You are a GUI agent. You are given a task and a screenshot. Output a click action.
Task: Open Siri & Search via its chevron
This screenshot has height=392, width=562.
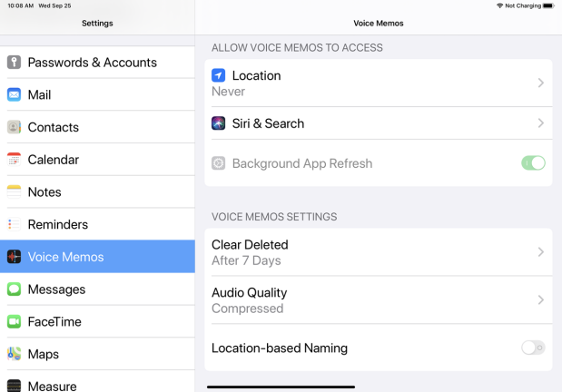click(x=541, y=123)
